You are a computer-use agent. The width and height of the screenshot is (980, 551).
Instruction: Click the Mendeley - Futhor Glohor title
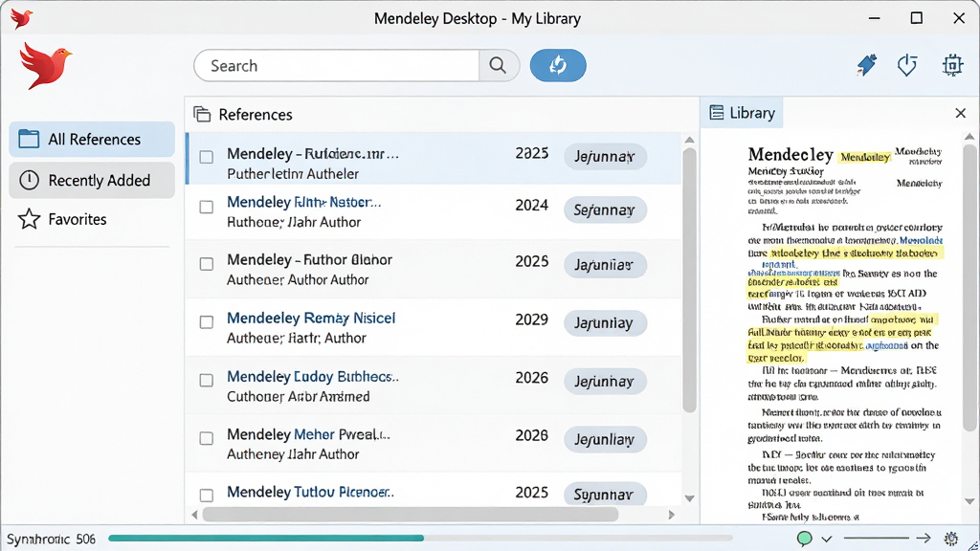(x=309, y=260)
